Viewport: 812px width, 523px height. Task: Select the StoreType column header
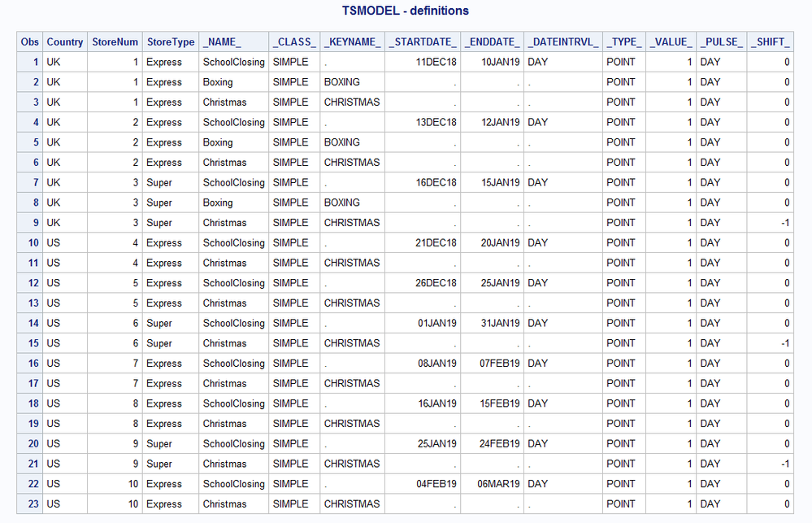point(171,42)
